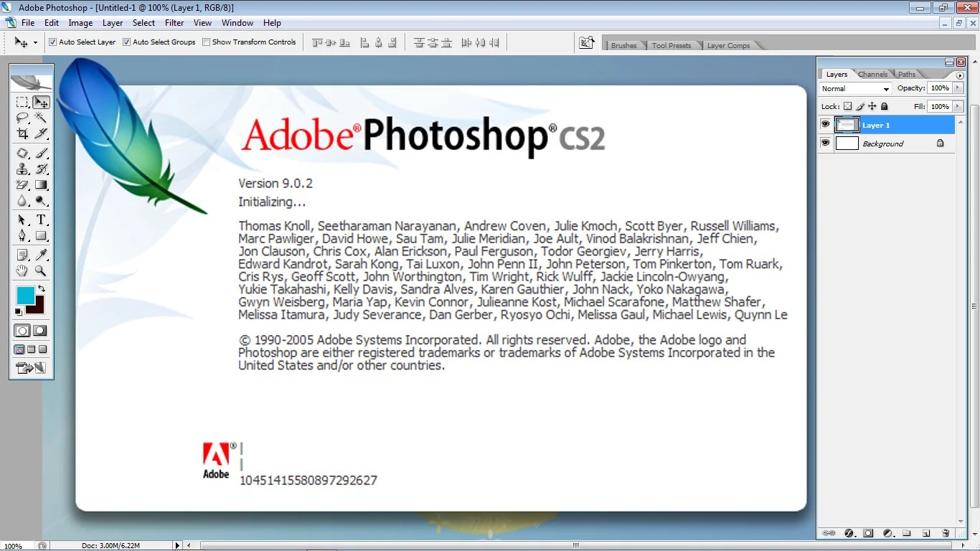Open the adjustment layer menu
Image resolution: width=980 pixels, height=551 pixels.
[887, 533]
